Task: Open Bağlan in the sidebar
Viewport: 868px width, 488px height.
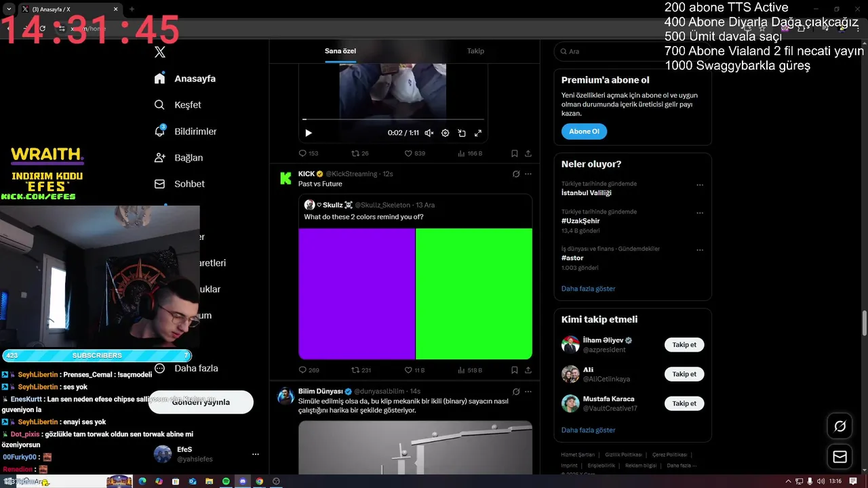Action: [x=178, y=157]
